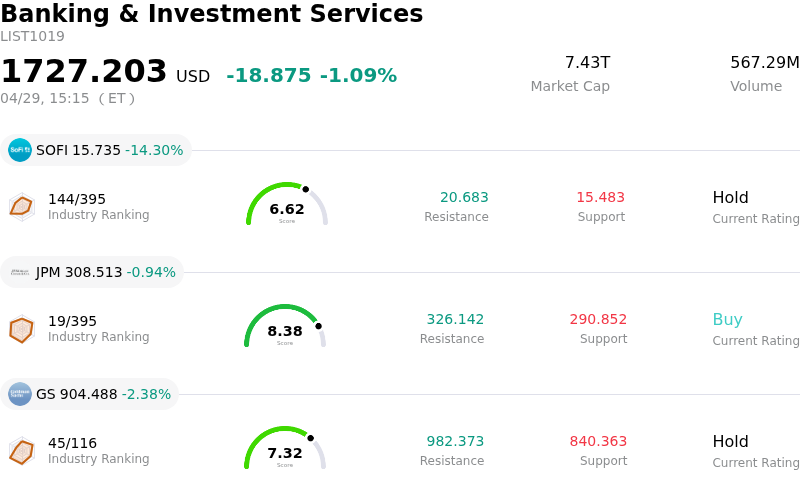Open JPM industry ranking radar icon
The image size is (800, 488).
[21, 328]
